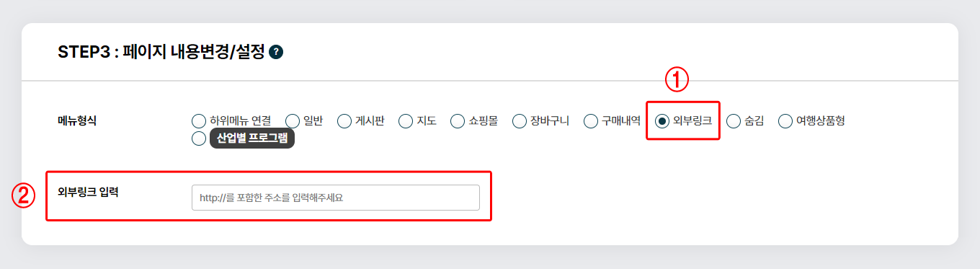Image resolution: width=980 pixels, height=269 pixels.
Task: Choose the 장바구니 radio button
Action: pyautogui.click(x=520, y=120)
